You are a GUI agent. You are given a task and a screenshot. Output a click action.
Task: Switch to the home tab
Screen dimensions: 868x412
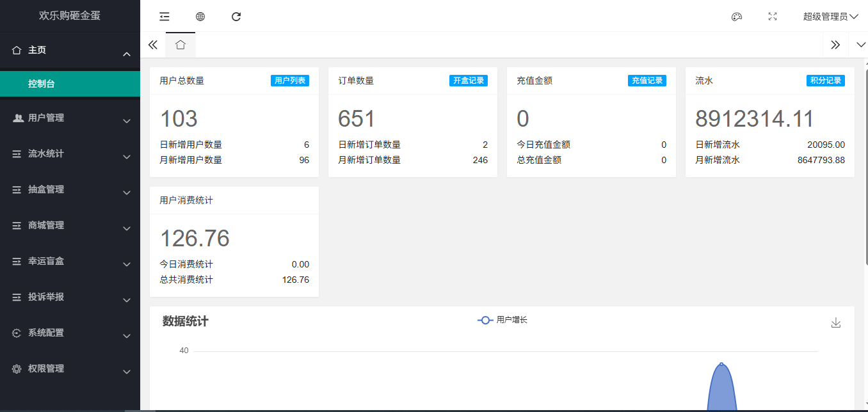pyautogui.click(x=181, y=45)
